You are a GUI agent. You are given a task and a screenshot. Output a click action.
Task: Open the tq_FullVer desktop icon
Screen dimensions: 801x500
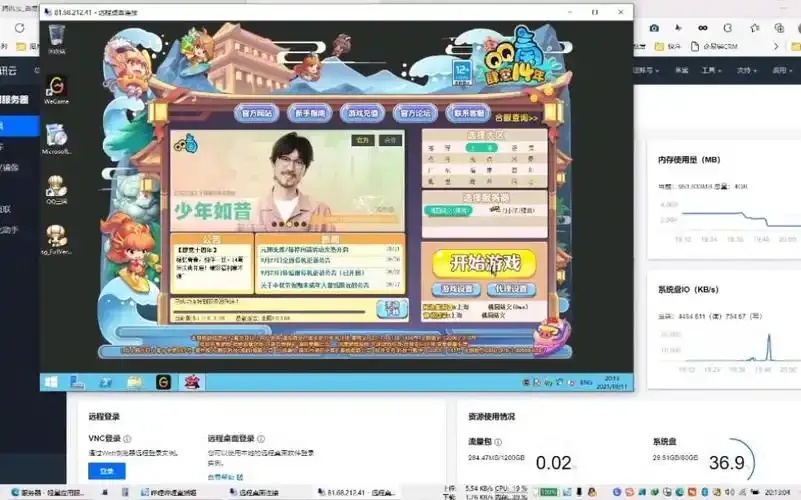click(56, 240)
